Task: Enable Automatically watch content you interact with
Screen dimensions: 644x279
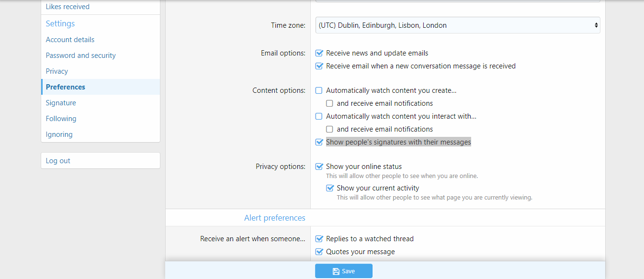Action: (x=319, y=116)
